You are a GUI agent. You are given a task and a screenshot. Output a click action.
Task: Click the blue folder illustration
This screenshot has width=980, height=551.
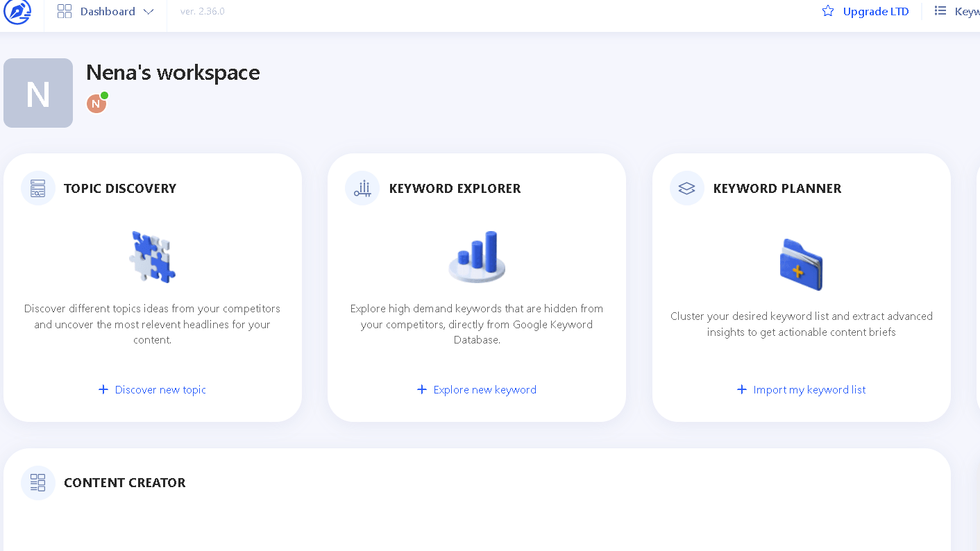(801, 264)
